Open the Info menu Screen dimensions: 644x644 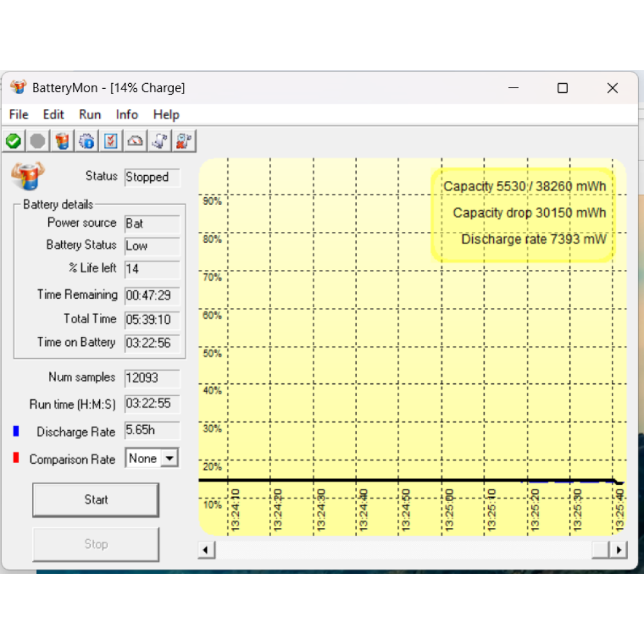(x=127, y=115)
